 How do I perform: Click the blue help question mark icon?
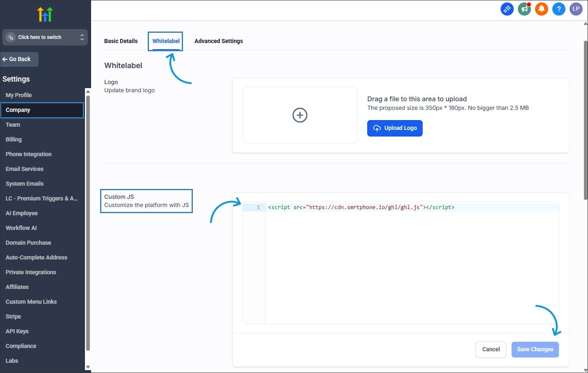pyautogui.click(x=559, y=9)
